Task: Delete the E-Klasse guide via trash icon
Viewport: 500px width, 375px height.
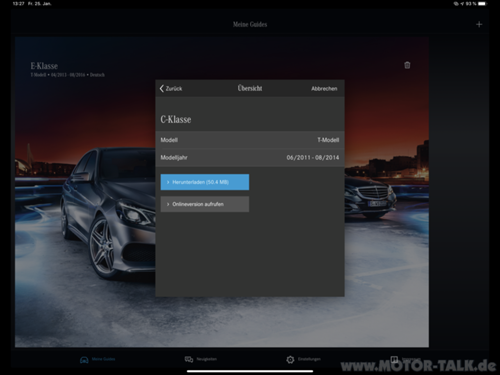Action: tap(407, 65)
